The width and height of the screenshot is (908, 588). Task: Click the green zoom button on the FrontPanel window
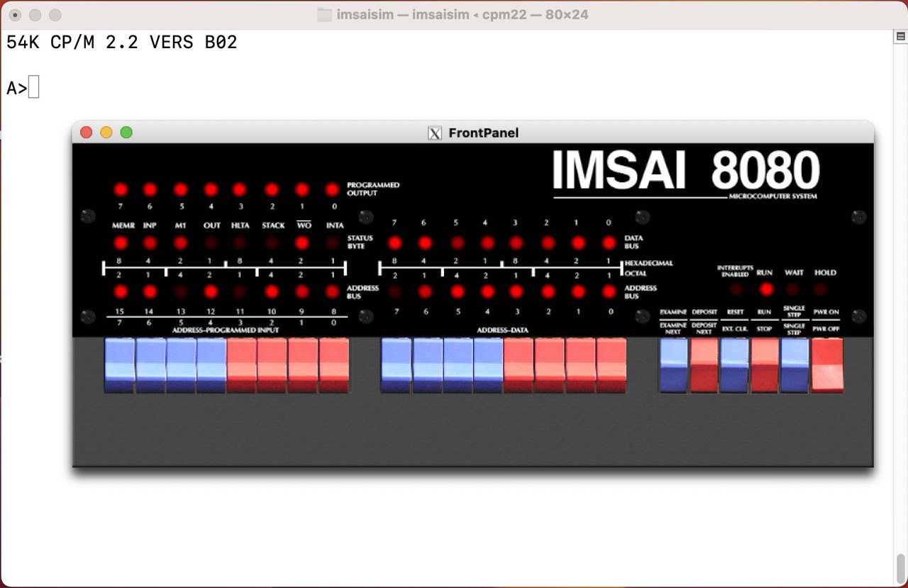126,133
